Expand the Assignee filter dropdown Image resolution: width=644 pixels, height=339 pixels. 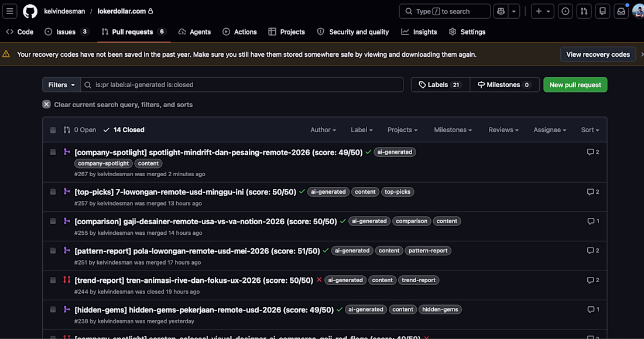(x=550, y=130)
